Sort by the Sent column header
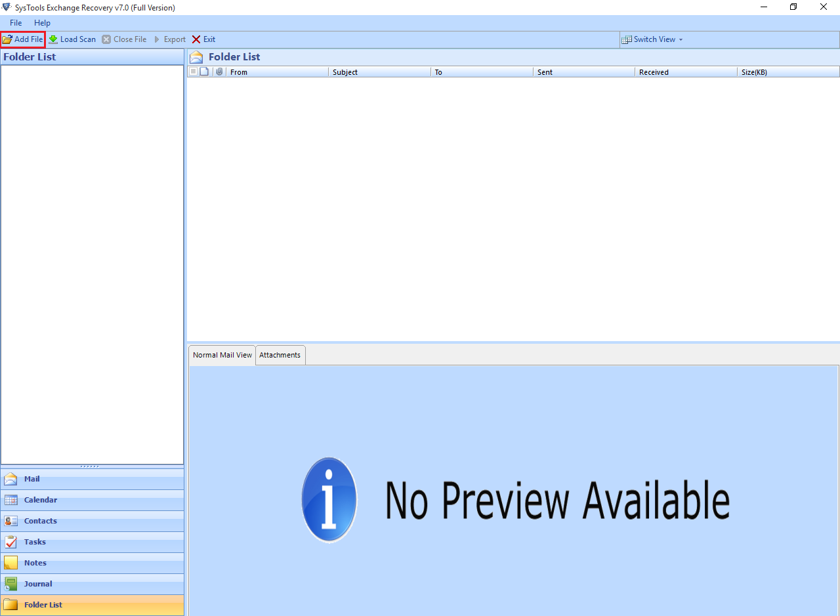 pos(584,72)
